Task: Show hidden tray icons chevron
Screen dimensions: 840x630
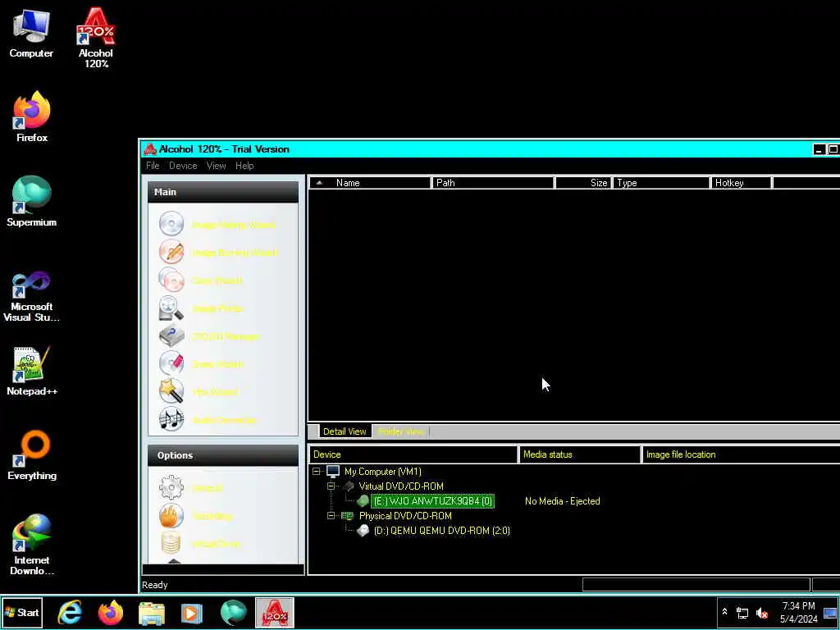Action: [x=724, y=612]
